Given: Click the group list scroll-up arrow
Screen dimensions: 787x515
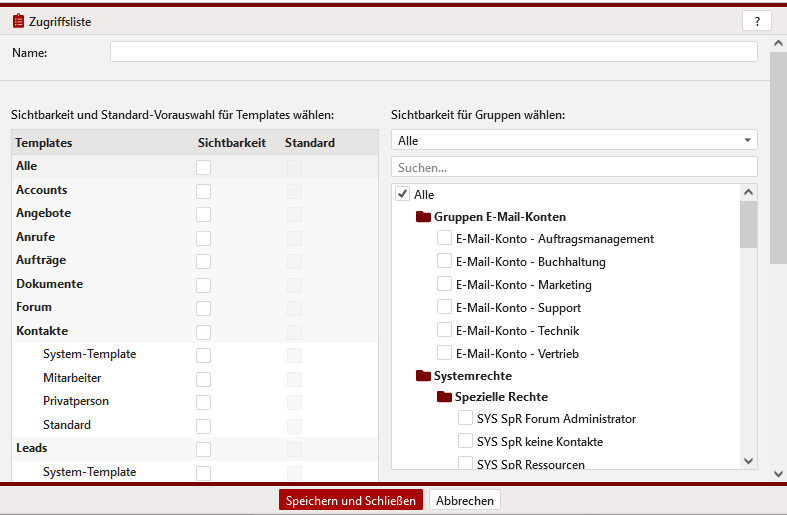Looking at the screenshot, I should point(748,192).
